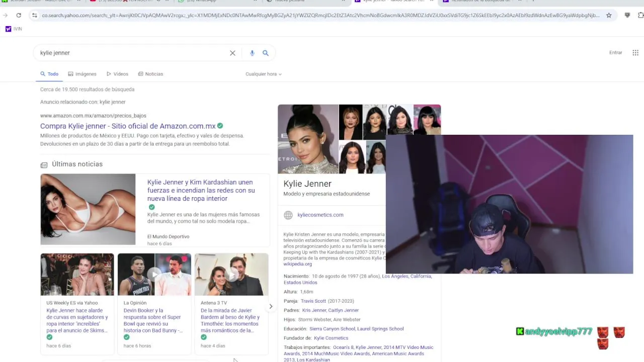Image resolution: width=644 pixels, height=362 pixels.
Task: Click the 'Altura: 1,68m' text
Action: (298, 292)
